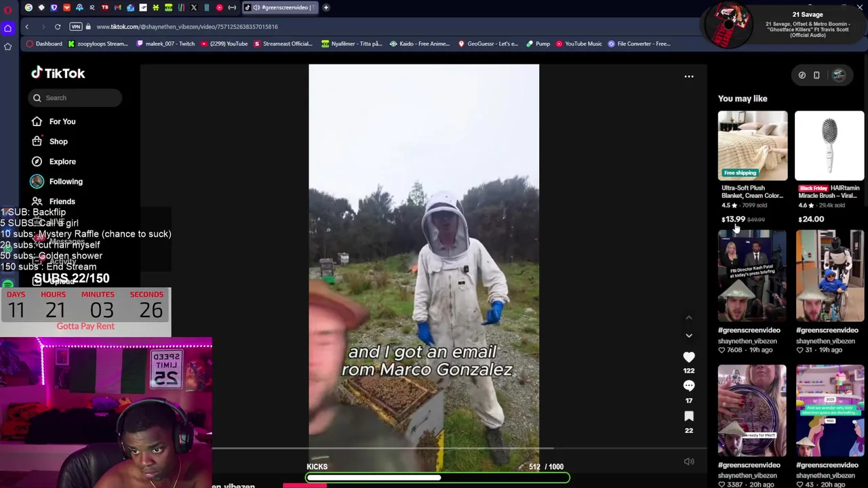Click the $13.99 blanket price
This screenshot has height=488, width=868.
point(733,219)
